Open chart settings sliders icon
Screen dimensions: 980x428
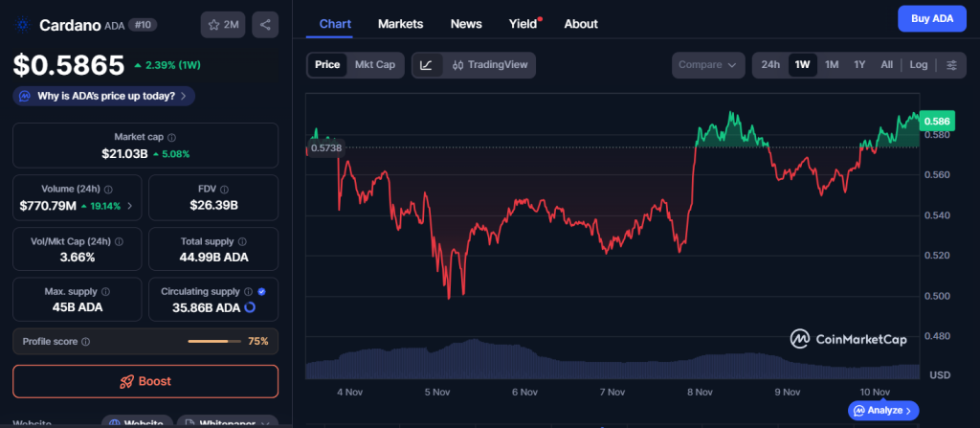click(951, 65)
